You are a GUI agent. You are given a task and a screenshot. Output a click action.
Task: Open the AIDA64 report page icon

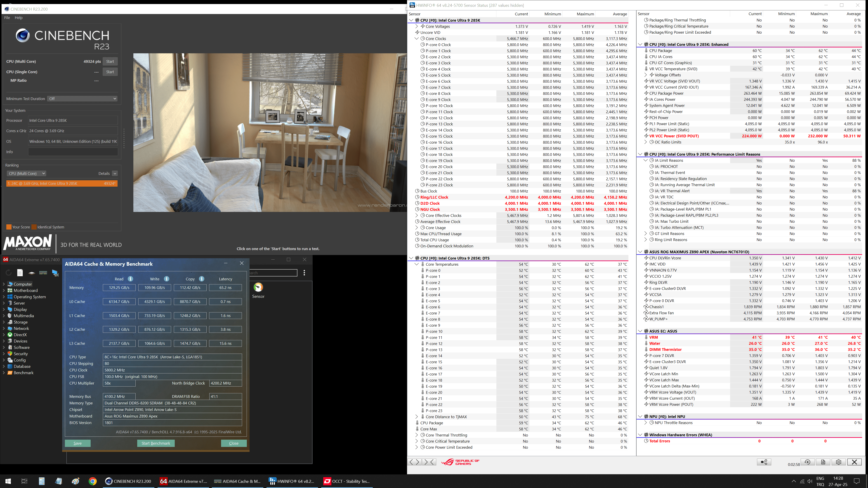click(x=20, y=272)
